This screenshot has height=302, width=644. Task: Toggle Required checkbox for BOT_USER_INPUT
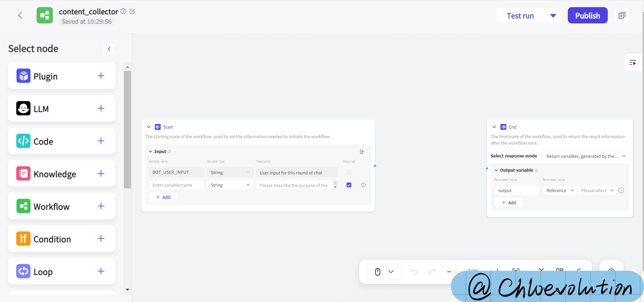[x=349, y=172]
